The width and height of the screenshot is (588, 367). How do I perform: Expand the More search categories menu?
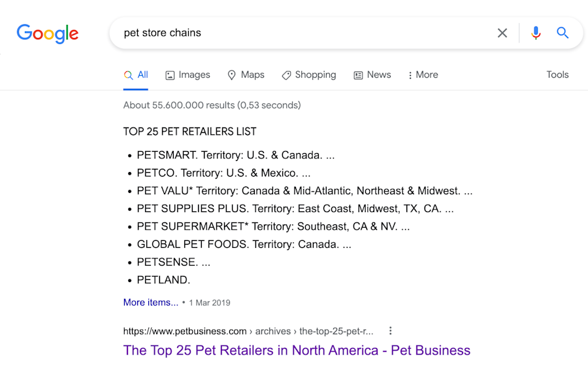click(423, 75)
